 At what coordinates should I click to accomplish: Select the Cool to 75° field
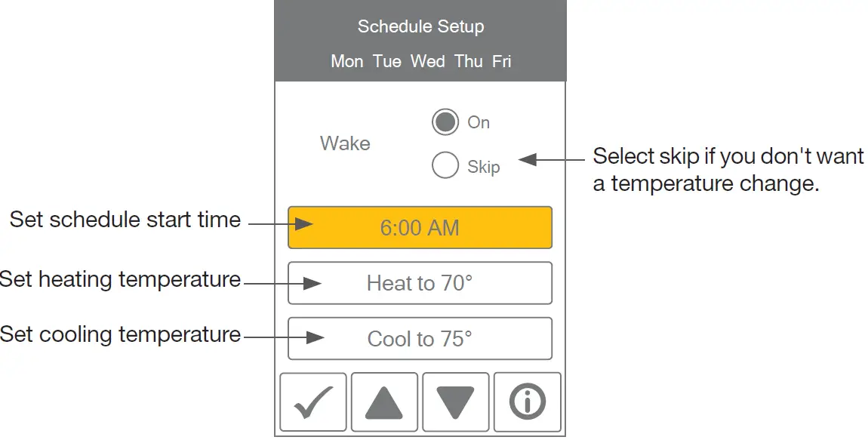[420, 339]
